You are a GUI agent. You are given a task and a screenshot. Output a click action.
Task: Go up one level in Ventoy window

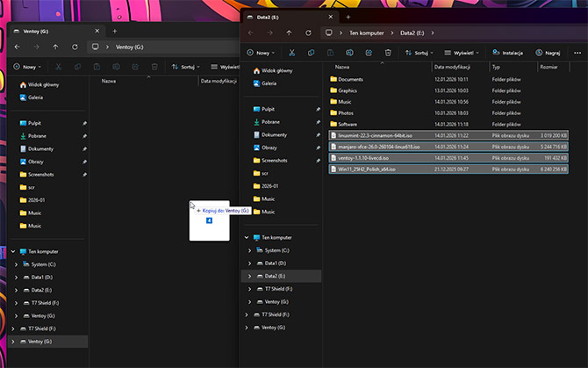[55, 47]
